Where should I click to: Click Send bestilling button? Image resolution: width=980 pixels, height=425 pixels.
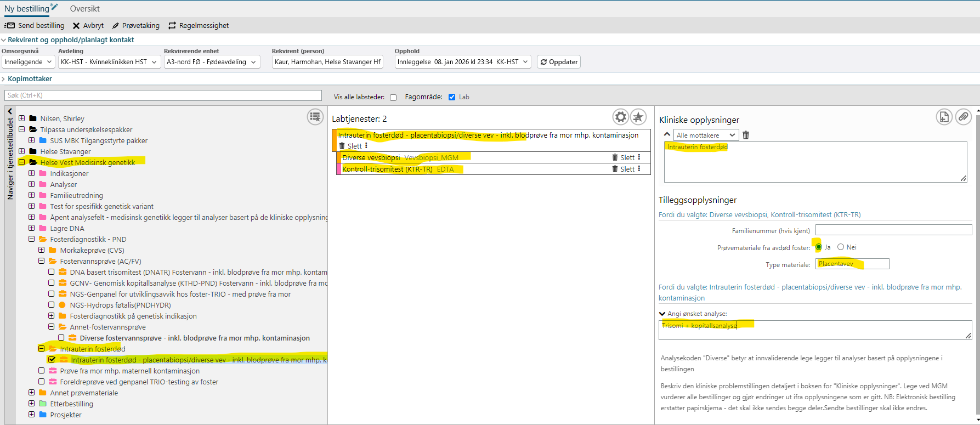(35, 26)
